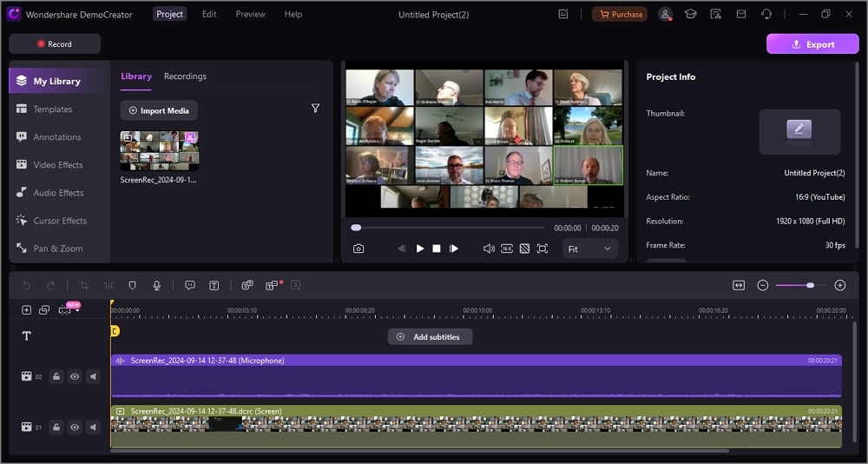Start voiceover with the microphone icon
The width and height of the screenshot is (868, 464).
coord(156,285)
